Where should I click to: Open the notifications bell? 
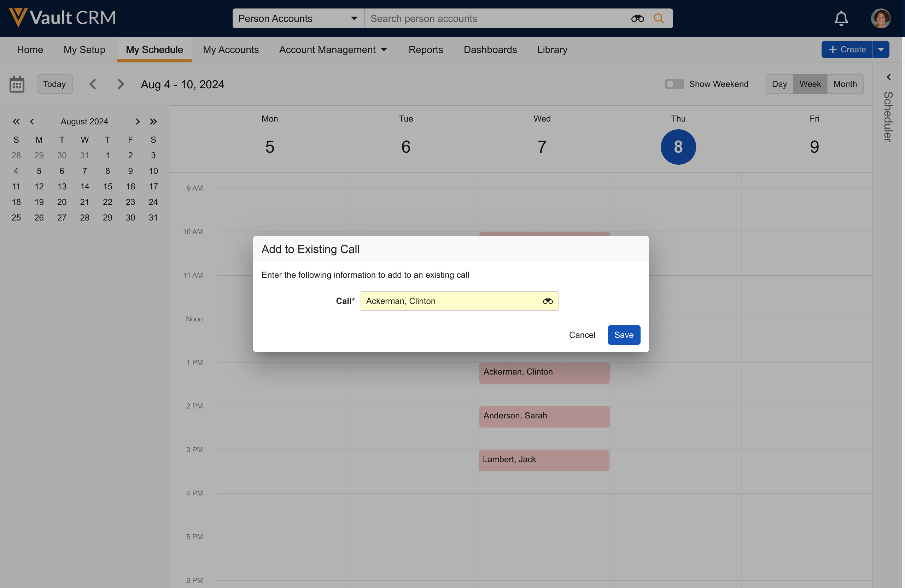pyautogui.click(x=841, y=19)
